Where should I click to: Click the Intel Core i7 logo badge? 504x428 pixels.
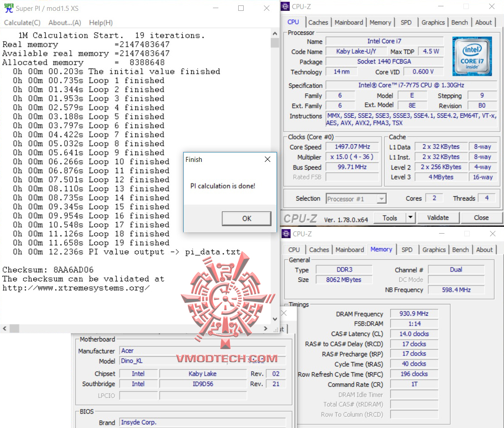pos(472,56)
